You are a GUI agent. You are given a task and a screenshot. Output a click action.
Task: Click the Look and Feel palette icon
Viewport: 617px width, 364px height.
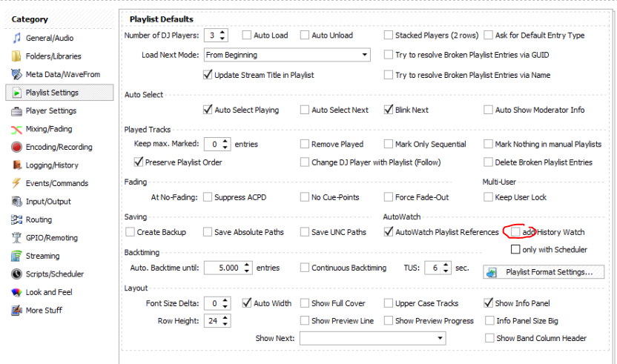tap(16, 292)
